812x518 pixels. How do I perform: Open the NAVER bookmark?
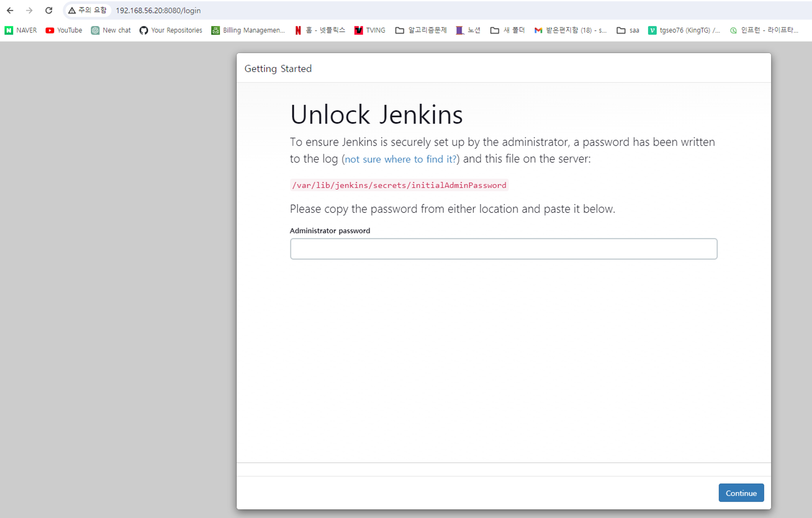click(21, 30)
